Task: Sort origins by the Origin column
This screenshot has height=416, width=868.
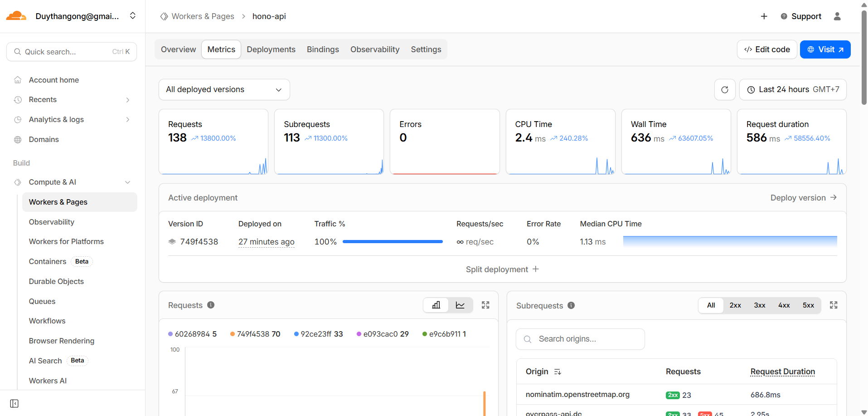Action: [557, 372]
